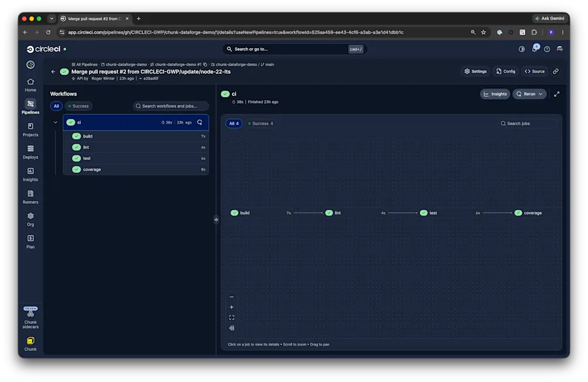Open the Config button
588x382 pixels.
[506, 71]
